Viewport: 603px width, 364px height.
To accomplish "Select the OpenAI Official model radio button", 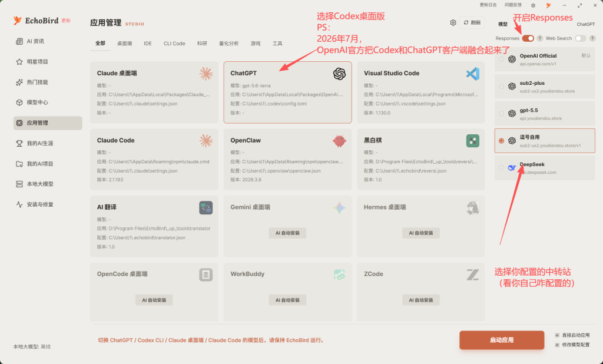I will point(501,59).
